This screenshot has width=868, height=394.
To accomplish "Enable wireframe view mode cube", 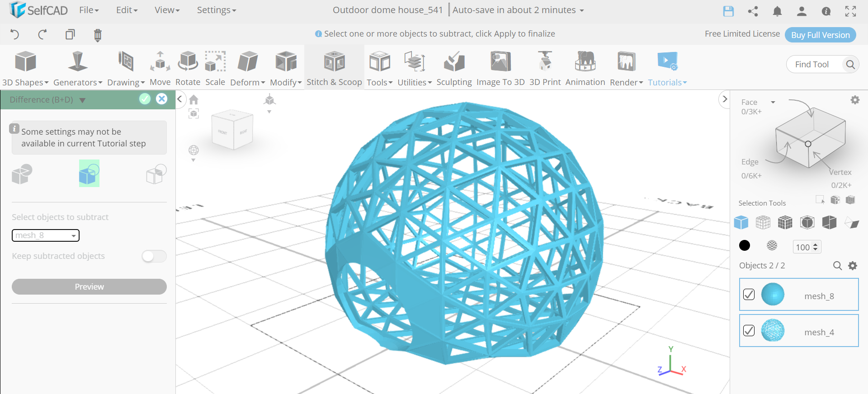I will click(x=763, y=222).
